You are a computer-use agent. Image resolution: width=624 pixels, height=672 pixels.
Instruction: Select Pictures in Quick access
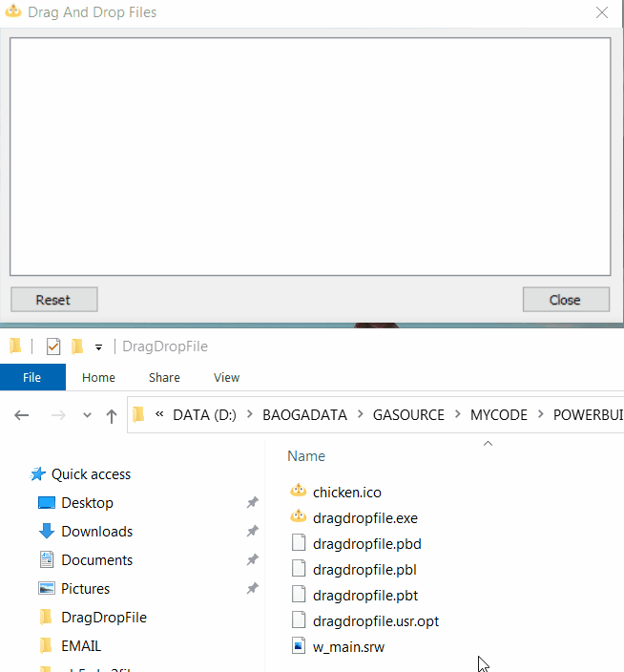[x=86, y=589]
